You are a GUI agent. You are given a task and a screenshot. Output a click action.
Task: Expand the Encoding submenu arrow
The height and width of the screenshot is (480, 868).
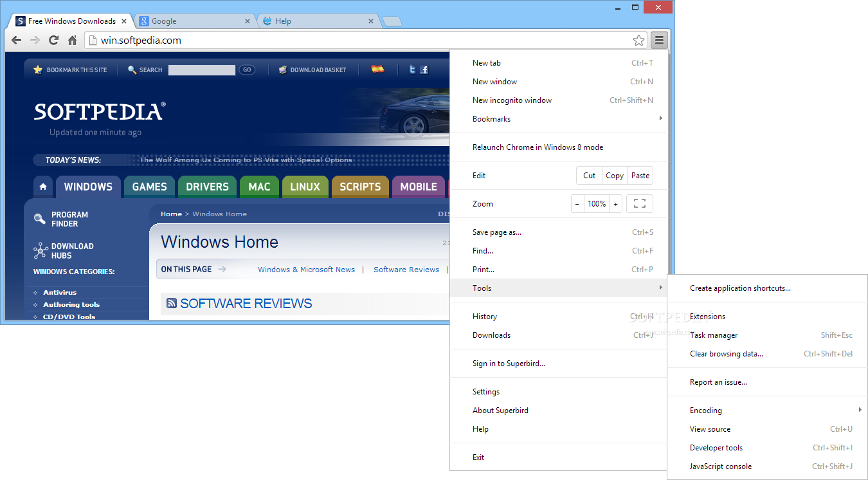[x=860, y=410]
